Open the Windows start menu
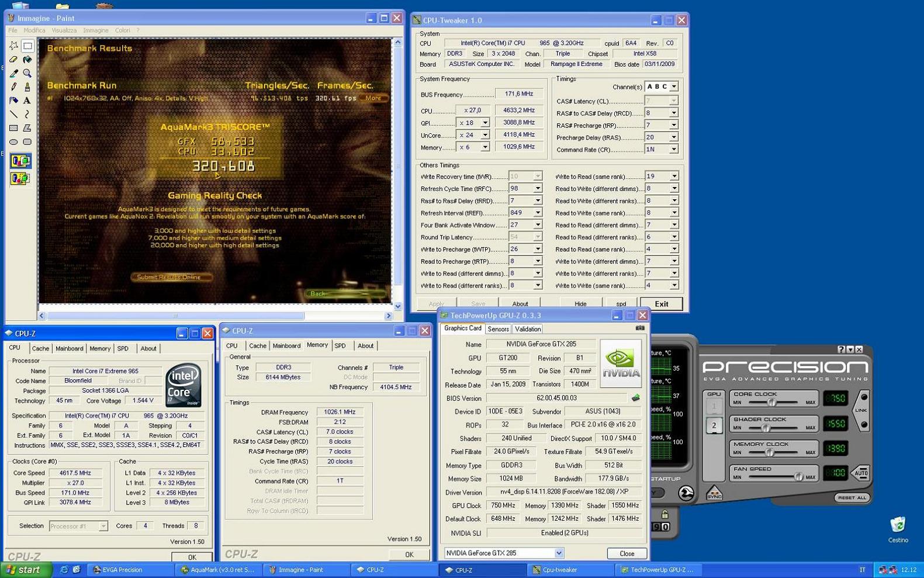The width and height of the screenshot is (924, 578). [26, 570]
